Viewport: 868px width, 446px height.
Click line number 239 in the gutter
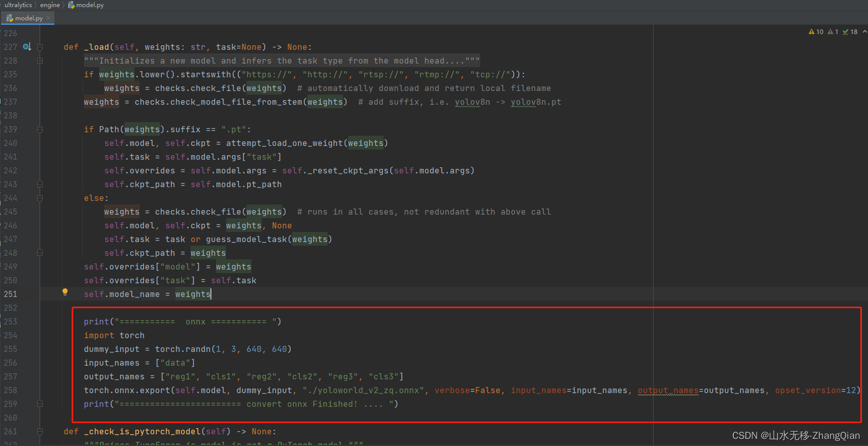[11, 129]
